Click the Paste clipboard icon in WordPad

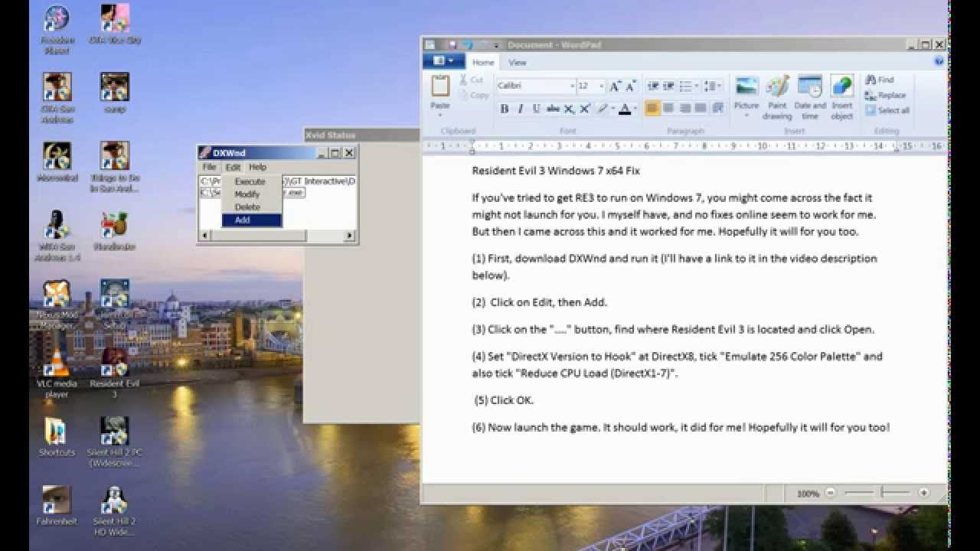click(x=440, y=86)
